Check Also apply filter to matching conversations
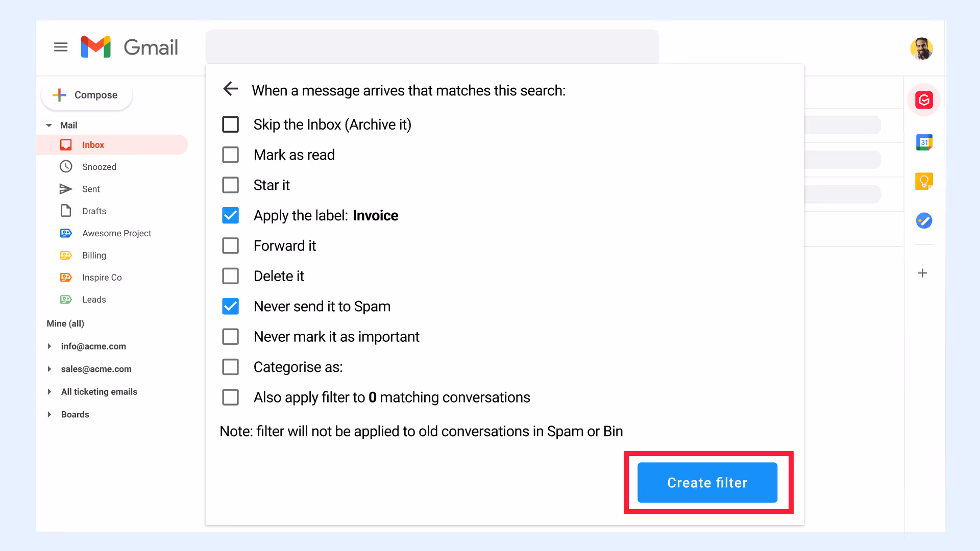The width and height of the screenshot is (980, 551). (231, 397)
